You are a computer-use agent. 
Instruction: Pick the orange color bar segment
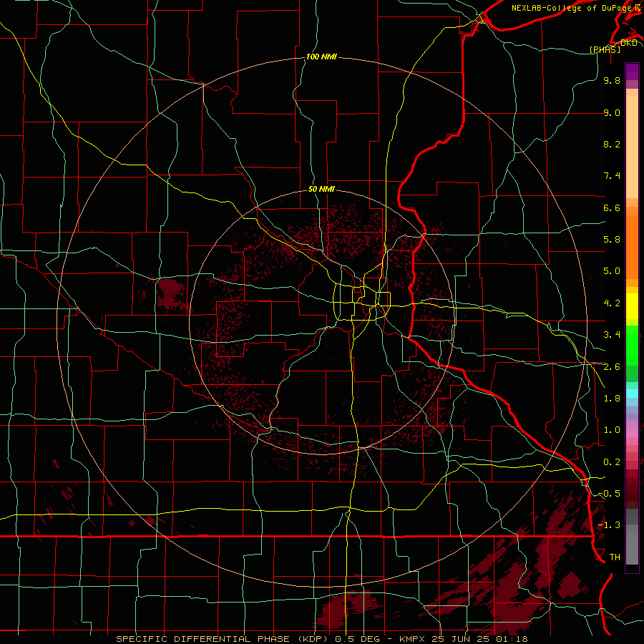click(x=632, y=246)
